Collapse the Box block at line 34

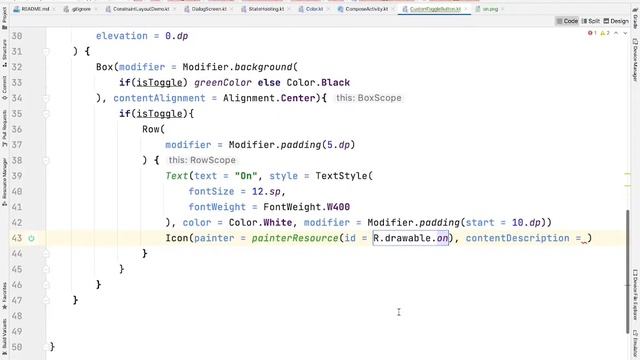click(x=46, y=98)
